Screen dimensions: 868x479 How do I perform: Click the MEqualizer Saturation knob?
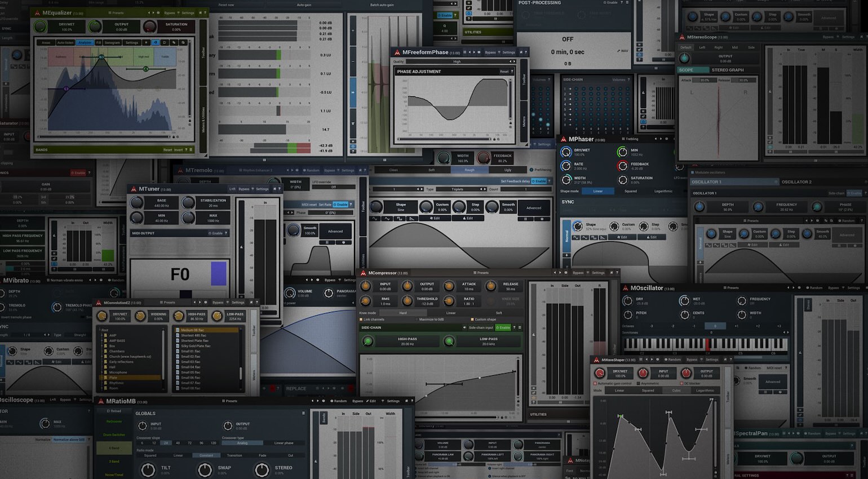[150, 27]
